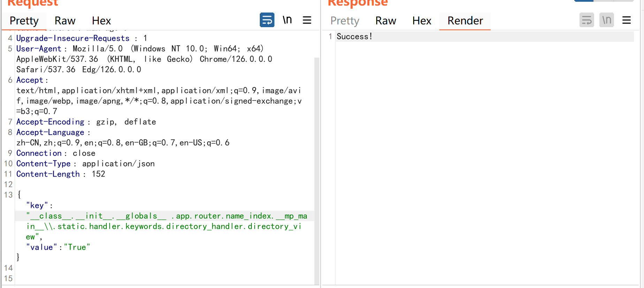Click line number 13 in request gutter
This screenshot has height=288, width=644.
(8, 195)
